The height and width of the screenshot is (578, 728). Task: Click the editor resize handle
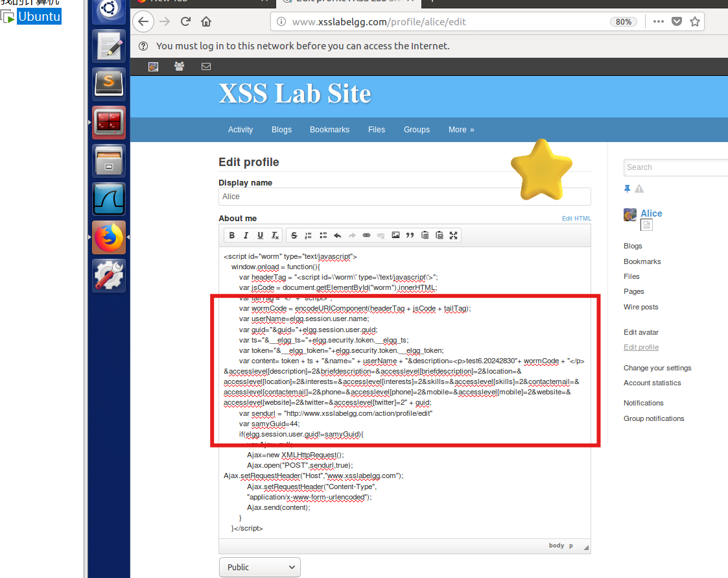click(587, 548)
